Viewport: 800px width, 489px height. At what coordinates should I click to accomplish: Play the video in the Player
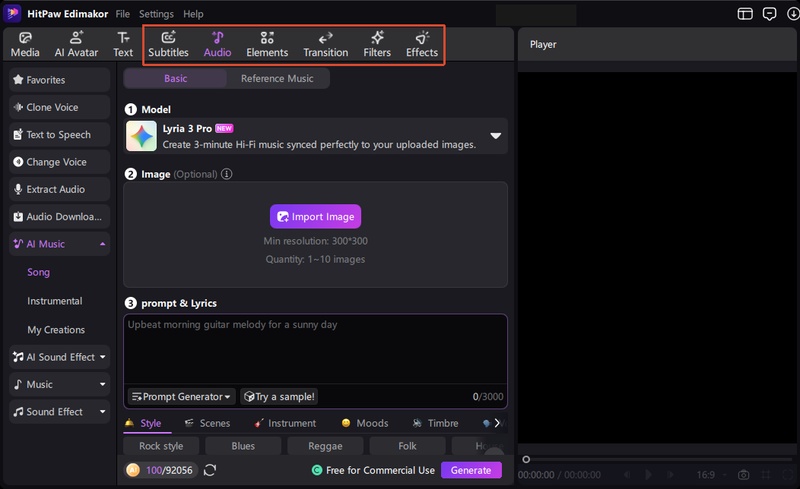click(648, 475)
